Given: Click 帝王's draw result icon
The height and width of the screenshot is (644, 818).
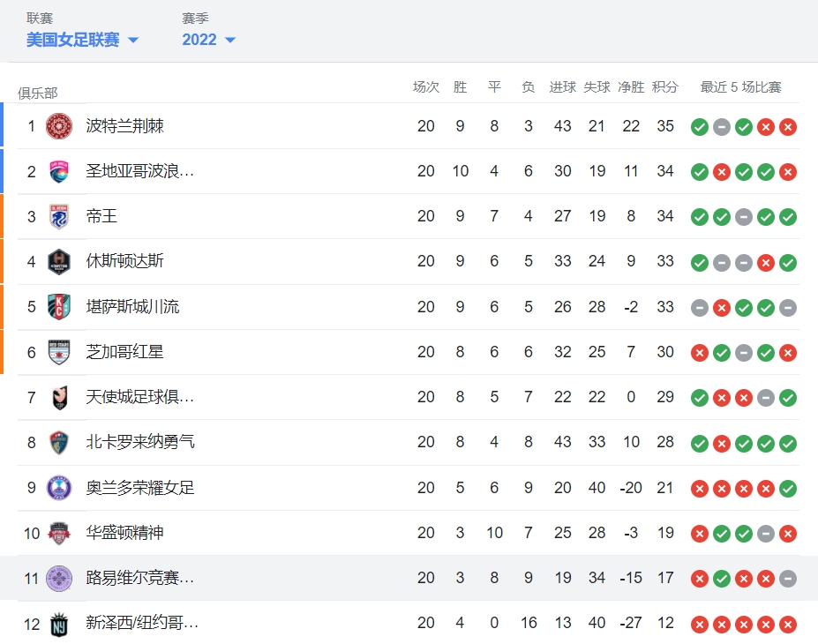Looking at the screenshot, I should pos(743,217).
